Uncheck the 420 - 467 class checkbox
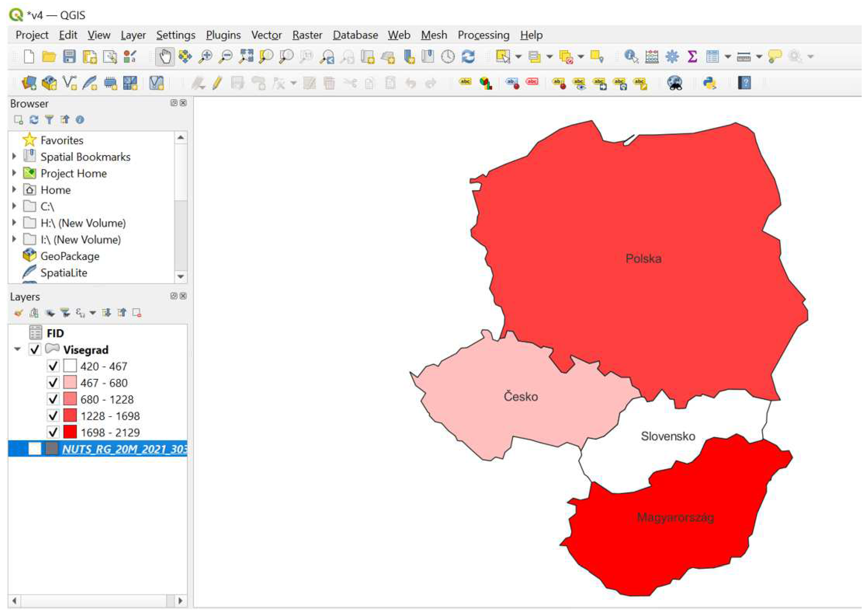868x616 pixels. (53, 366)
